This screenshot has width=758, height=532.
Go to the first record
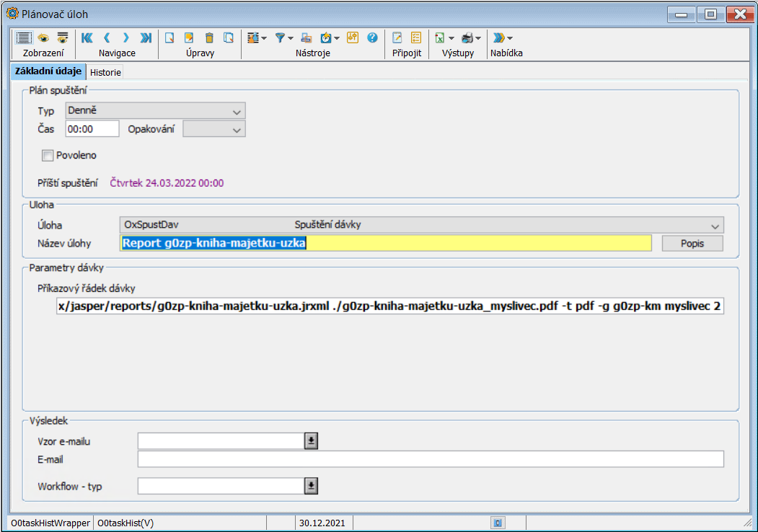pyautogui.click(x=87, y=38)
